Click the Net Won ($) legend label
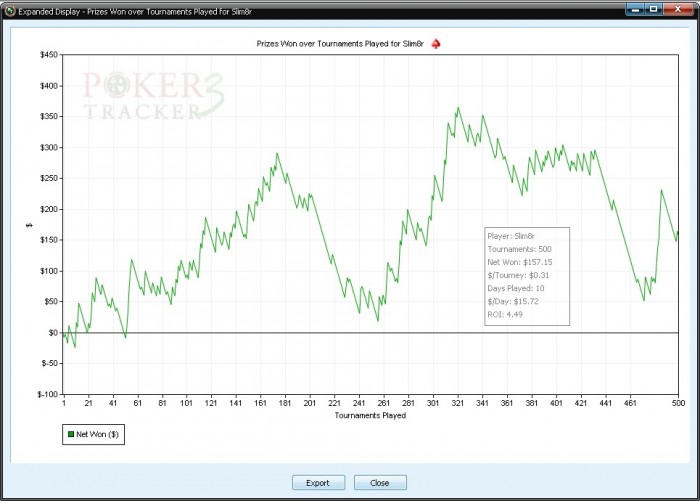This screenshot has height=501, width=700. [97, 434]
